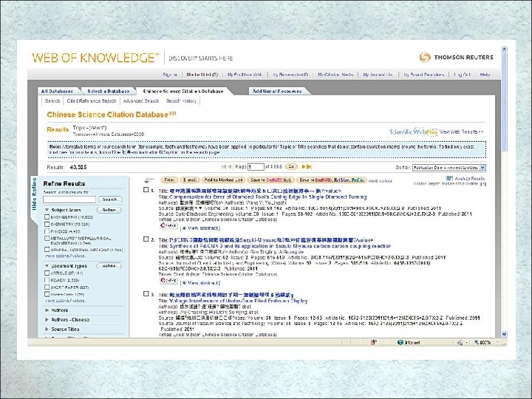Open the Help link
Screen dimensions: 532x399
coord(485,75)
